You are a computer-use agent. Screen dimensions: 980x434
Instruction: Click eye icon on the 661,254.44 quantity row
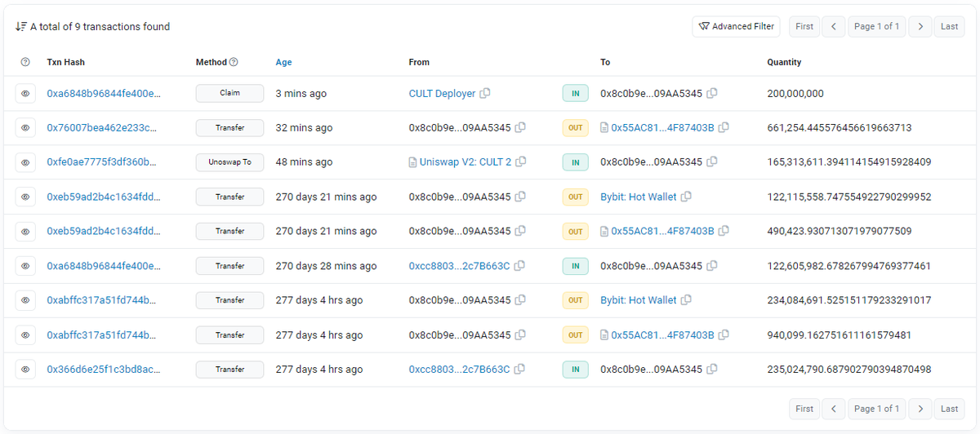(25, 128)
